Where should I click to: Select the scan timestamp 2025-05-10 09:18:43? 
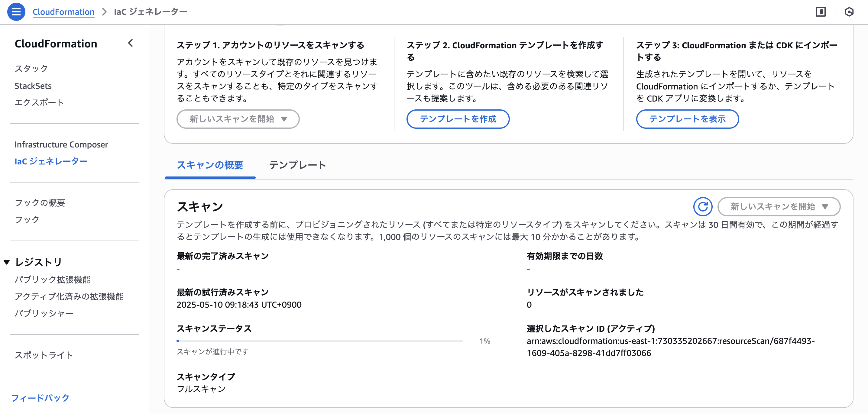[239, 305]
